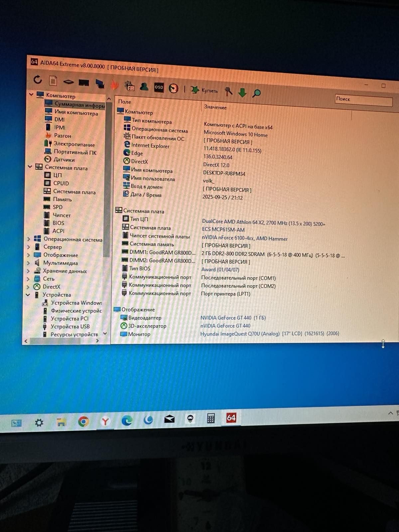Select Устройства USB in the tree
This screenshot has height=532, width=399.
pyautogui.click(x=70, y=327)
